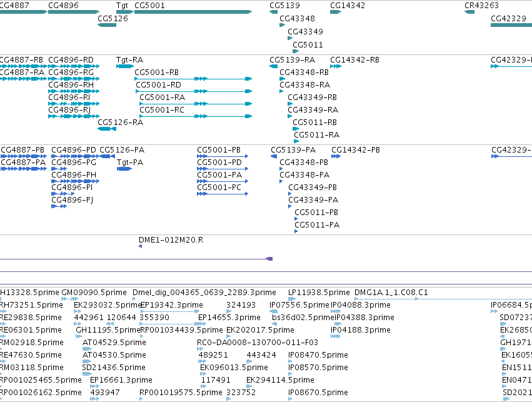The width and height of the screenshot is (532, 402).
Task: Click transcript CG4896-RH label
Action: (71, 85)
